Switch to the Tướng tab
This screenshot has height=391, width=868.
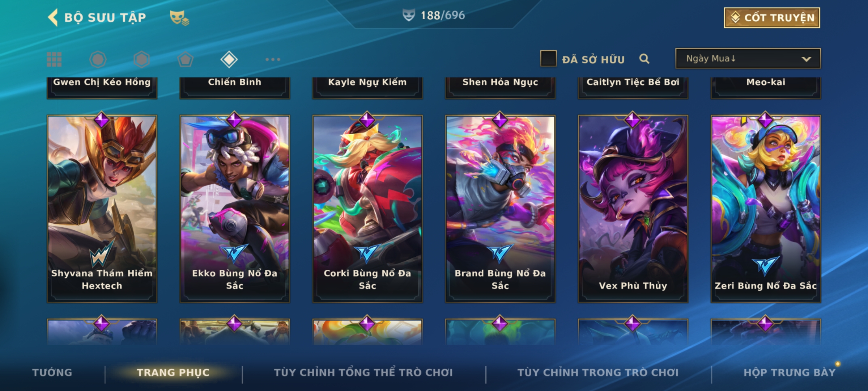coord(52,372)
